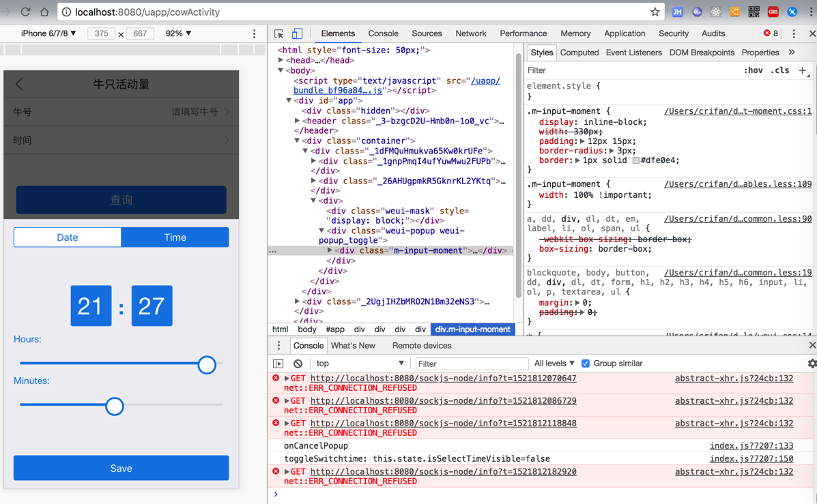Click the 查询 query button

(x=121, y=200)
